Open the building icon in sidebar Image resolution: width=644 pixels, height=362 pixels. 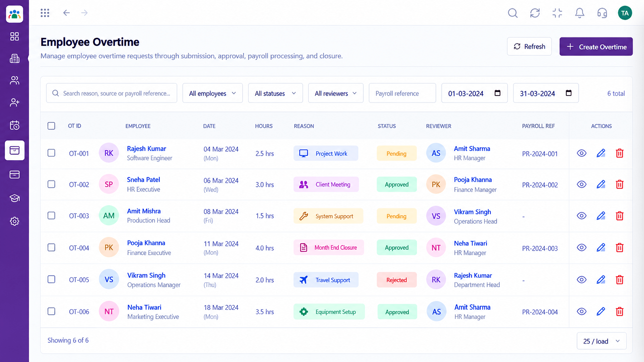pyautogui.click(x=14, y=59)
